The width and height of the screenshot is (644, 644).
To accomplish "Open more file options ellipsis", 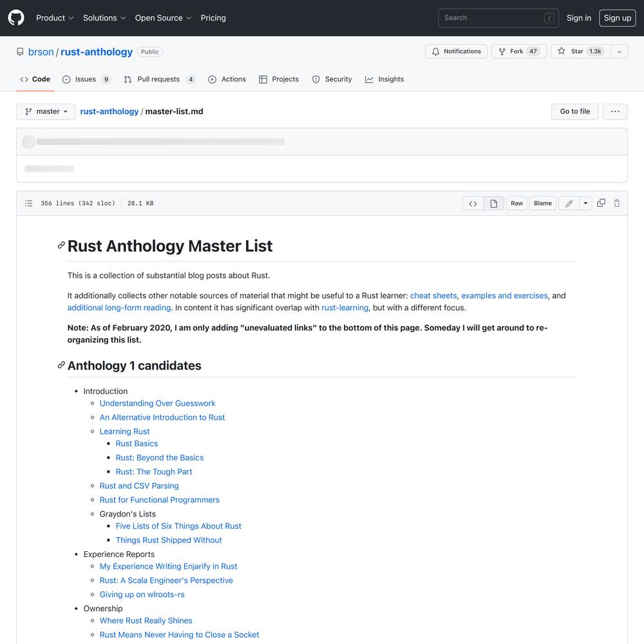I will pos(615,111).
